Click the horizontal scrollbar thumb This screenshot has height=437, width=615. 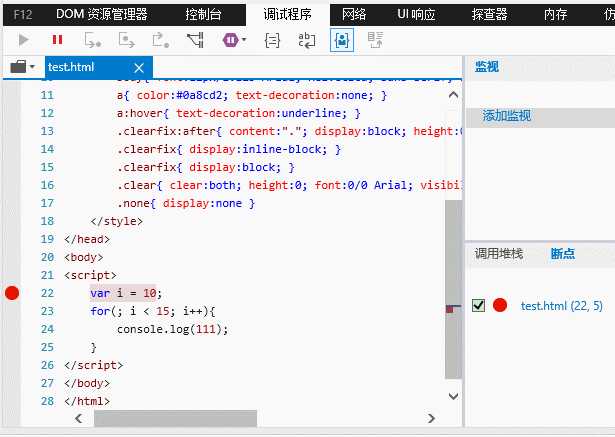[x=175, y=418]
